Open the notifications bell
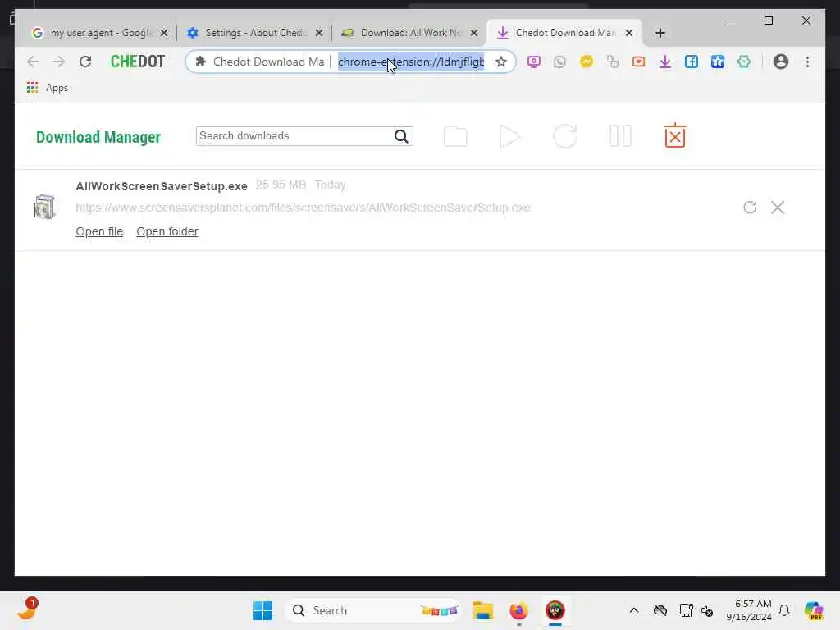Screen dimensions: 840x630 pyautogui.click(x=784, y=610)
